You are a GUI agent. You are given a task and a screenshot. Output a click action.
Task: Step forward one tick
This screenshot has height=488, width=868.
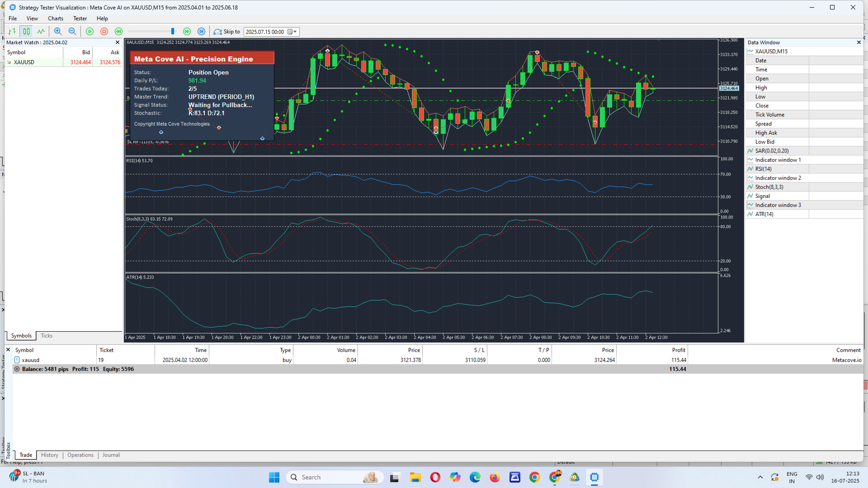click(201, 32)
